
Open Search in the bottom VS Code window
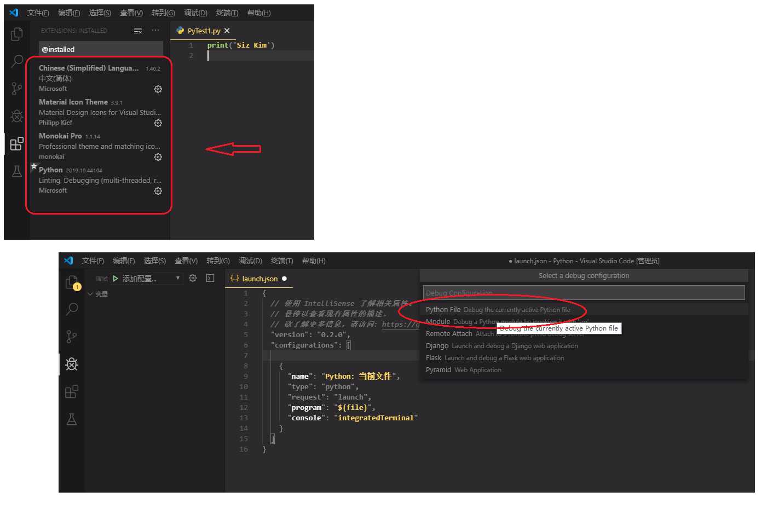pos(72,309)
